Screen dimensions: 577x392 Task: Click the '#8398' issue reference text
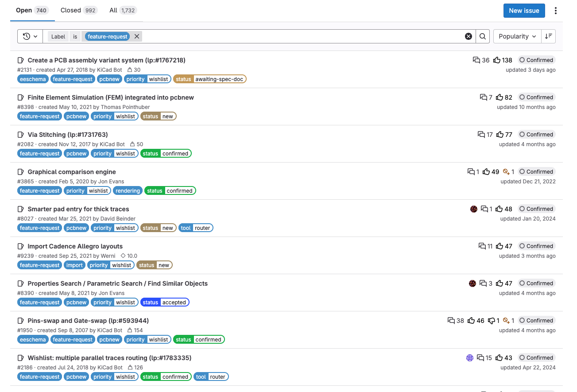(25, 107)
